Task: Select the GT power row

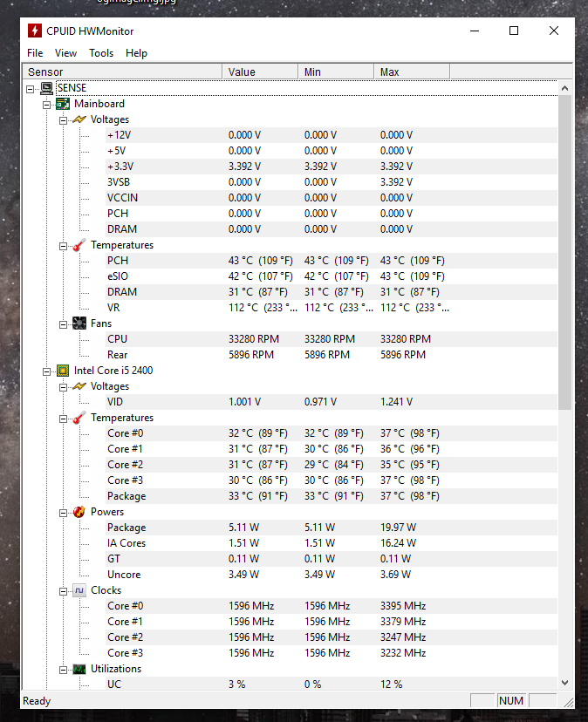Action: (331, 559)
